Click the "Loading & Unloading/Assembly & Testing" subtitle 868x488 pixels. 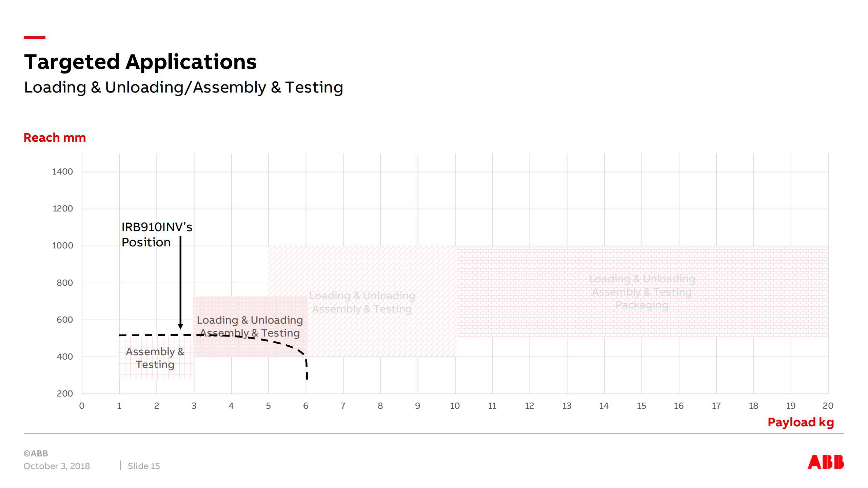click(183, 87)
